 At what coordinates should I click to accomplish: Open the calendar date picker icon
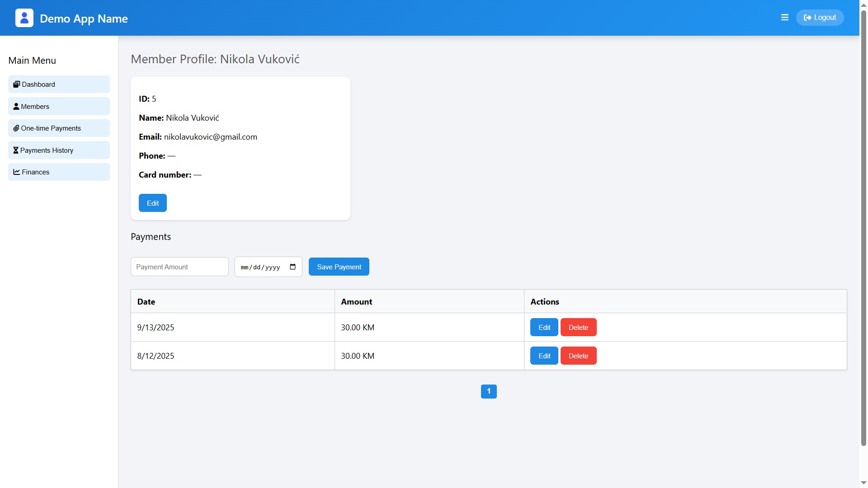(292, 267)
